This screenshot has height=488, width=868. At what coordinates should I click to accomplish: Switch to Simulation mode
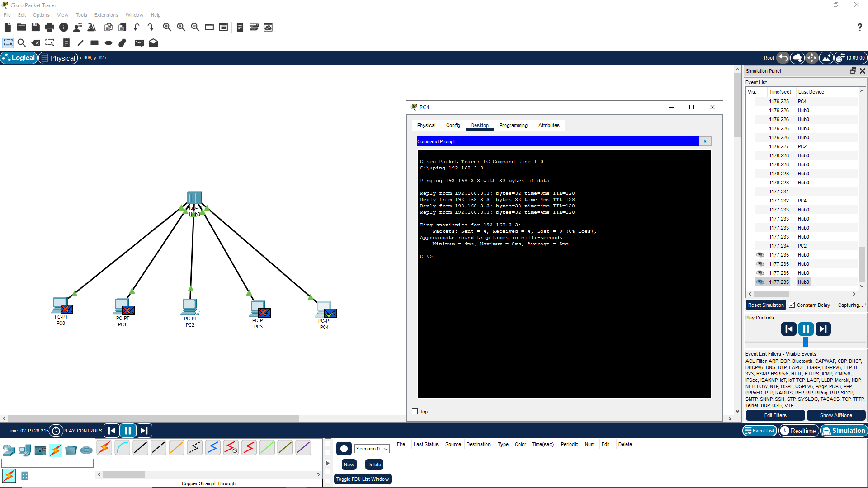point(844,431)
